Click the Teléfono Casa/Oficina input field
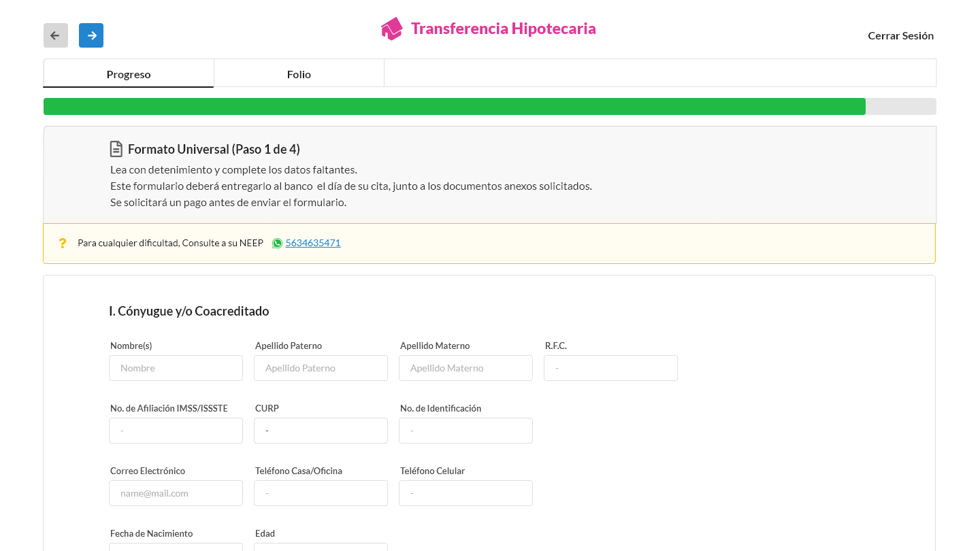Screen dimensions: 980x551 click(321, 493)
